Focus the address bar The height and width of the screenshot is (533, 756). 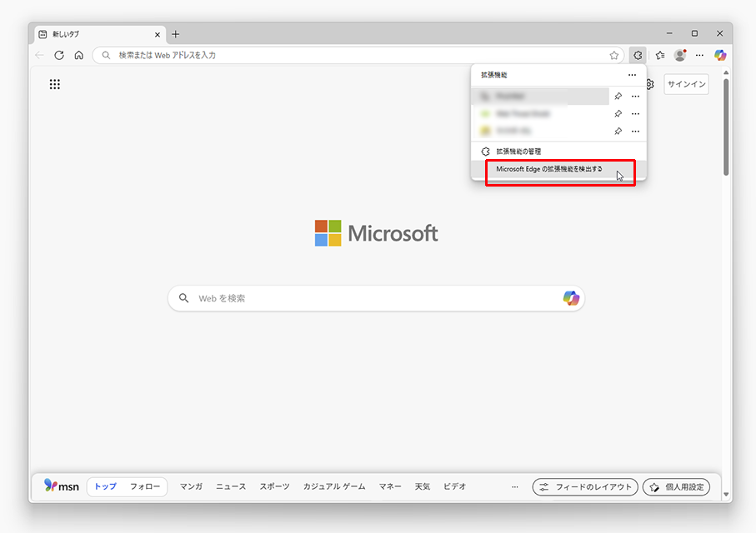(358, 56)
